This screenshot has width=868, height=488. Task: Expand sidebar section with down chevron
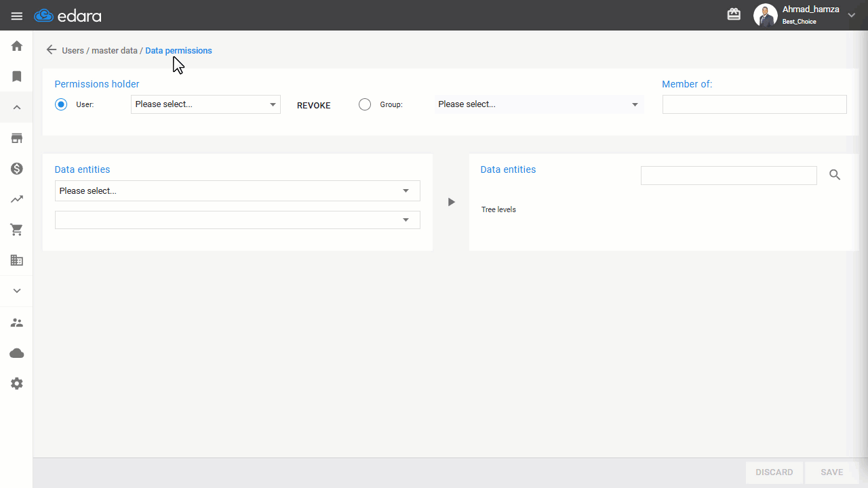(17, 291)
